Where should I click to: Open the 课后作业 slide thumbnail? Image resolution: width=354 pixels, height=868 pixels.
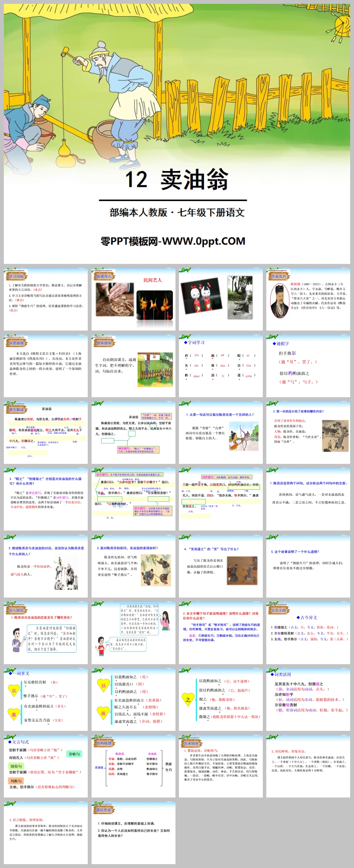(x=134, y=833)
